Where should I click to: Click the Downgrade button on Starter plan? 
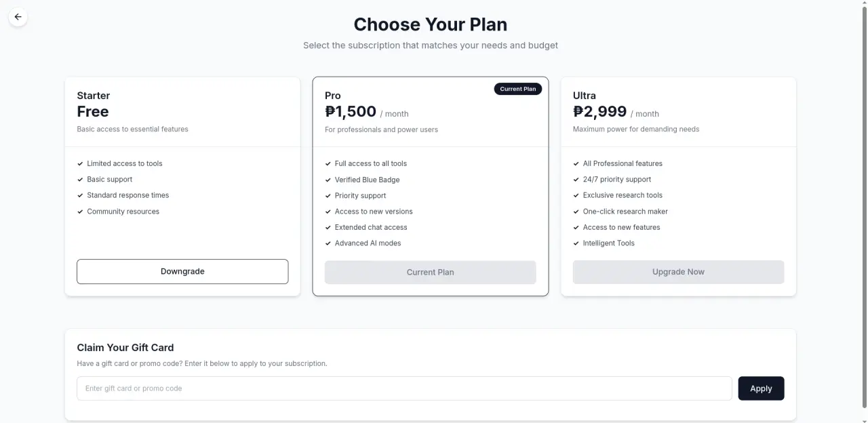click(182, 271)
